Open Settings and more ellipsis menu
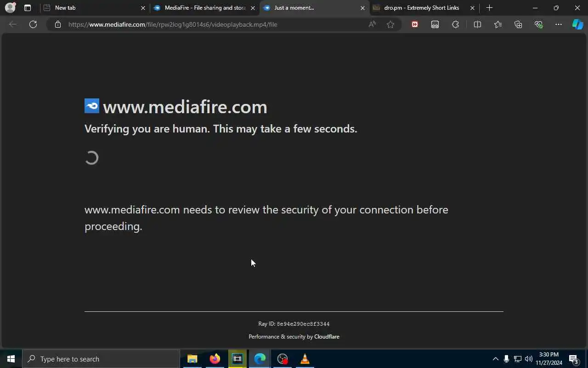This screenshot has height=368, width=588. (559, 24)
